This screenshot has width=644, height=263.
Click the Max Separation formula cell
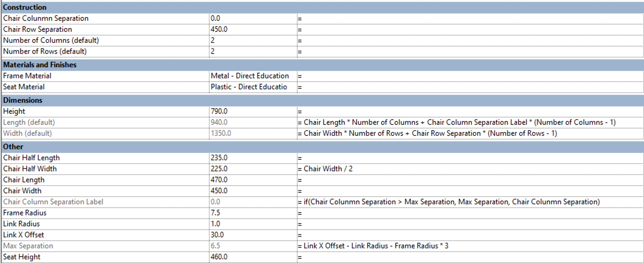point(470,246)
